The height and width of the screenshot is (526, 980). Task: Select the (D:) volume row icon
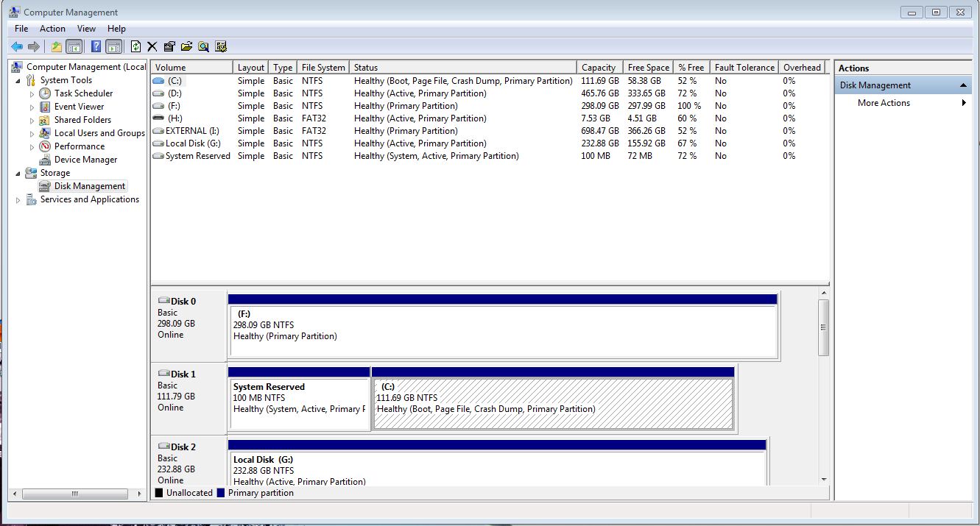tap(158, 93)
